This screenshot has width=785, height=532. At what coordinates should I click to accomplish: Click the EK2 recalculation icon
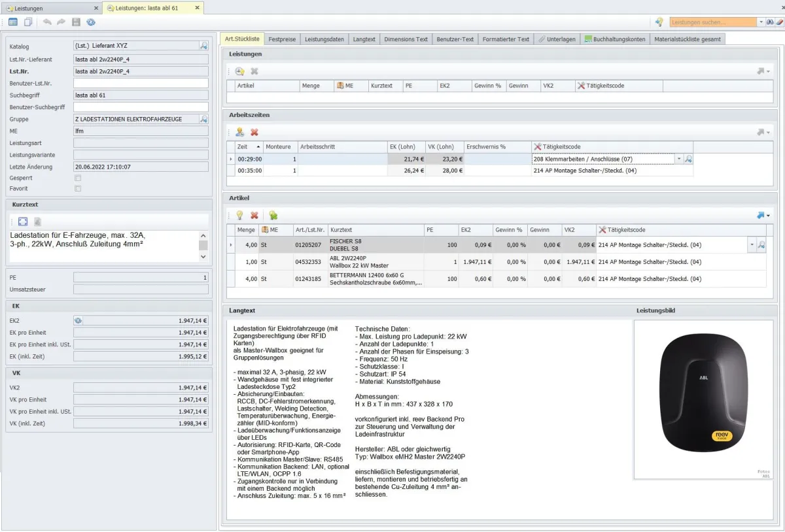[78, 321]
